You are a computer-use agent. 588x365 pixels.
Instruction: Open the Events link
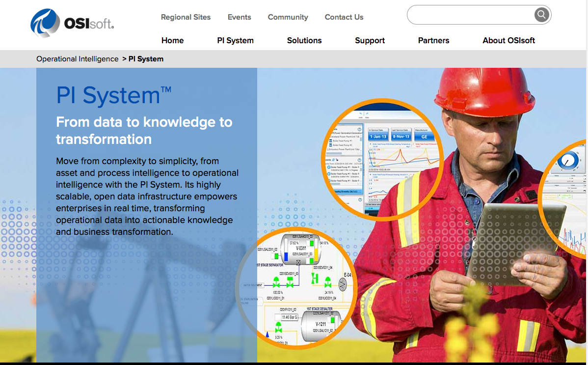(x=239, y=17)
